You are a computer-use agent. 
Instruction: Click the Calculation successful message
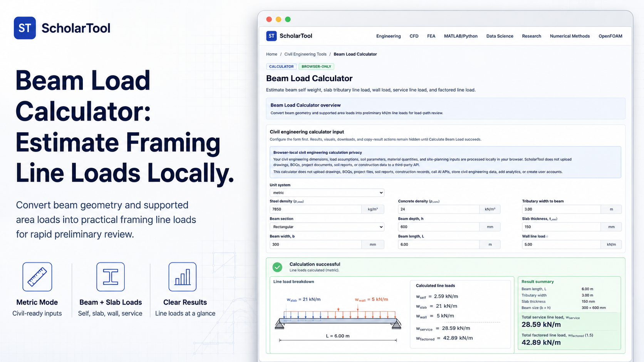pos(315,264)
